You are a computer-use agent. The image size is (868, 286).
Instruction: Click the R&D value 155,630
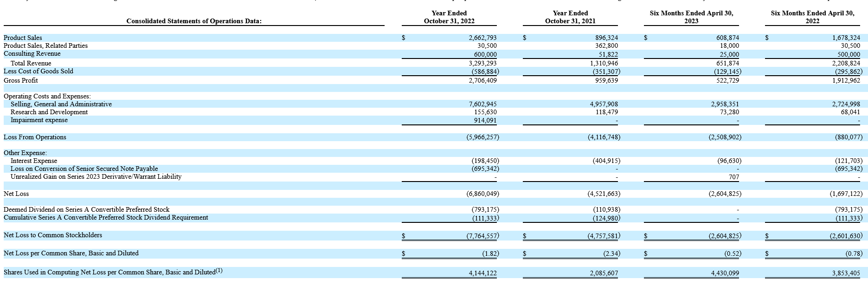coord(485,112)
